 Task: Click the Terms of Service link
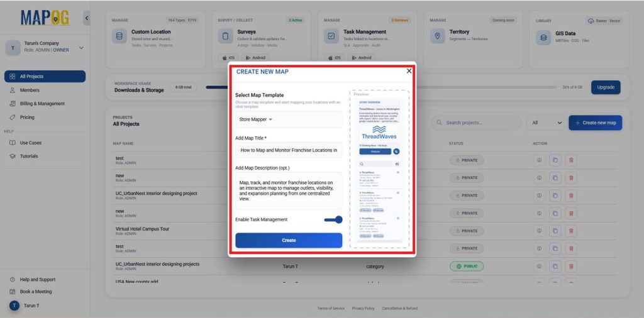click(331, 308)
